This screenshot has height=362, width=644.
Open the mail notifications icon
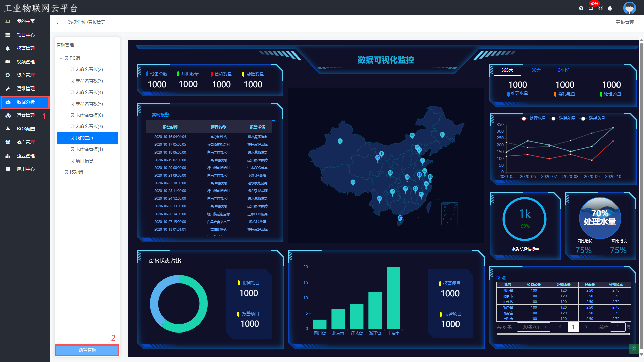click(x=591, y=8)
